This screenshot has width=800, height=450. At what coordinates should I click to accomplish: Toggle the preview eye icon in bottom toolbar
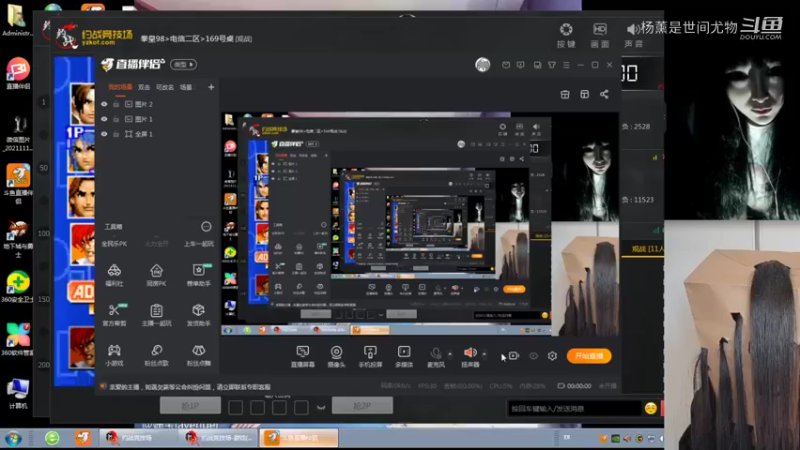coord(533,356)
